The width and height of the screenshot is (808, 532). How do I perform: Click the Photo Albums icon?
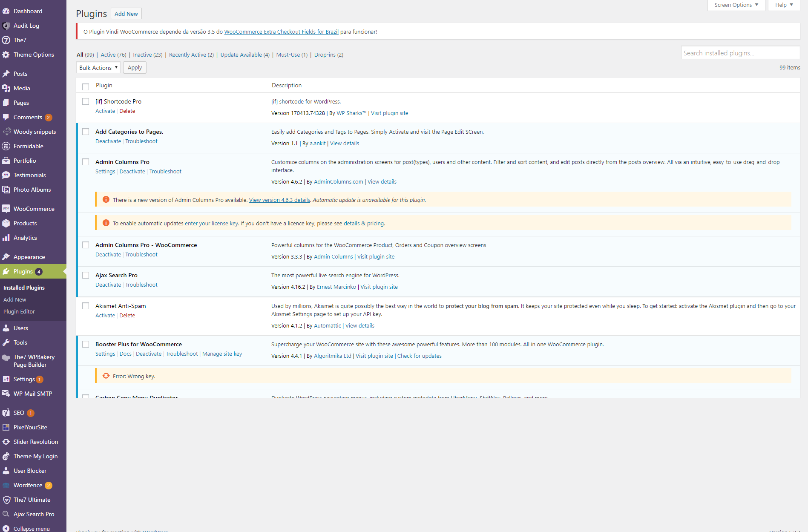[6, 190]
